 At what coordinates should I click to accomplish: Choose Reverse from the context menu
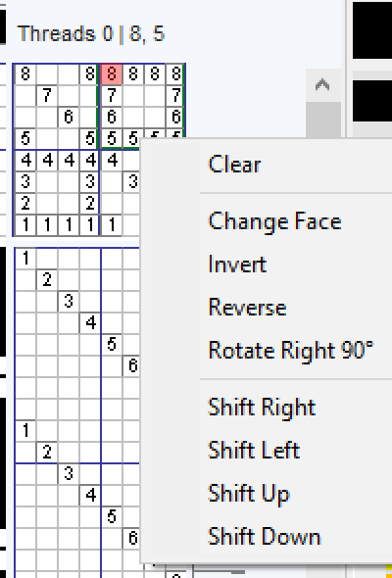point(247,307)
